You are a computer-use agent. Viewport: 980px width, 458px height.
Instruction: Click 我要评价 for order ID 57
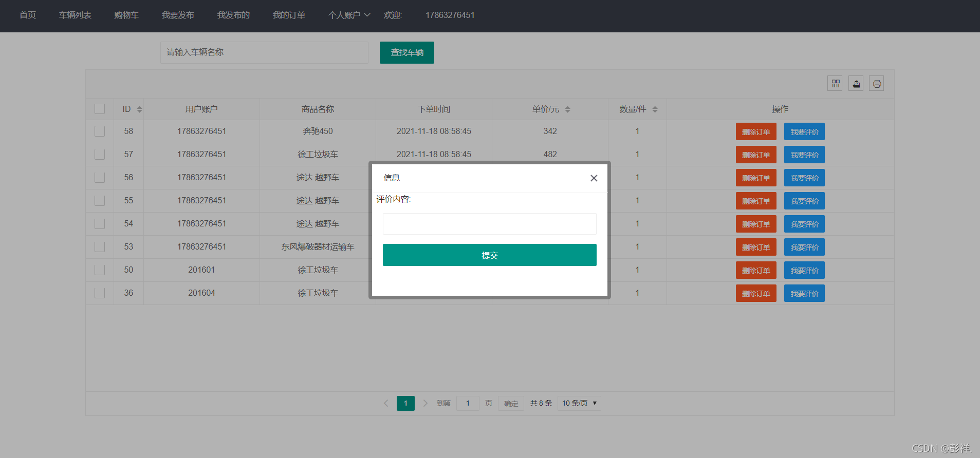[804, 155]
